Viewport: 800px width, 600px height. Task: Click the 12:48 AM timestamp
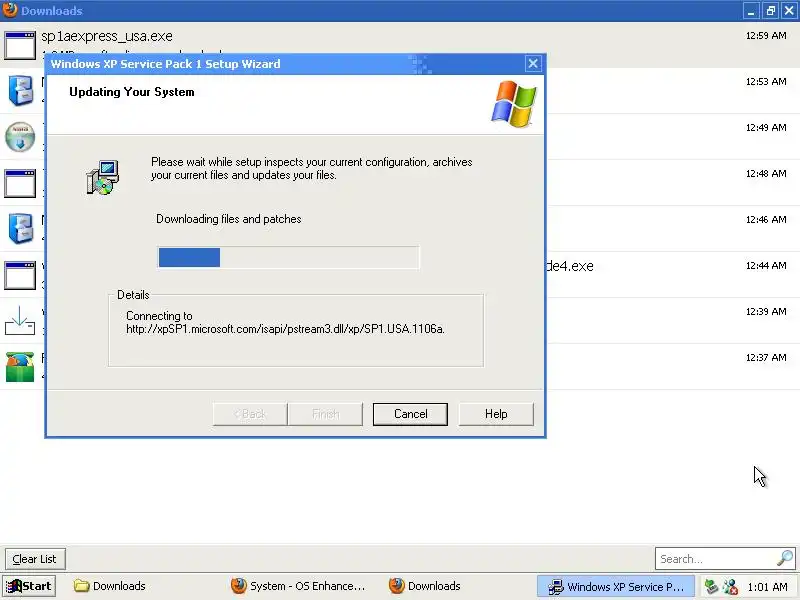pyautogui.click(x=766, y=173)
